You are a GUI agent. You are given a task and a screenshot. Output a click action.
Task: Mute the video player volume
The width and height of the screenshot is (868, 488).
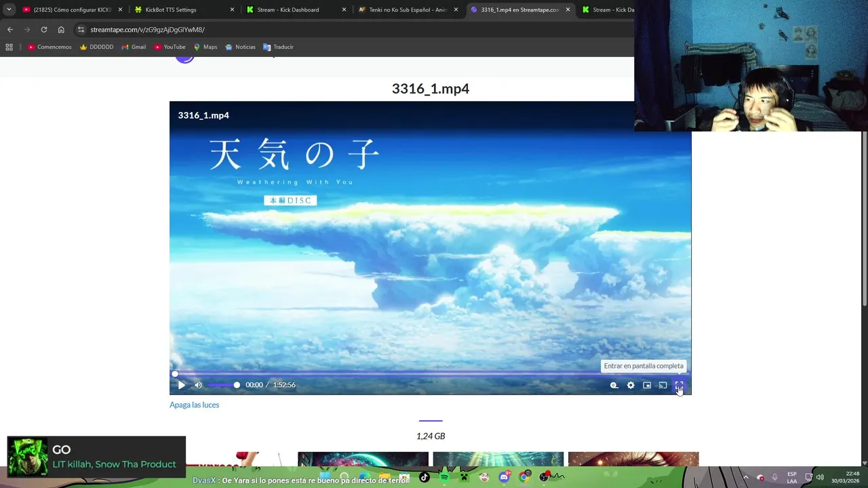(x=198, y=385)
